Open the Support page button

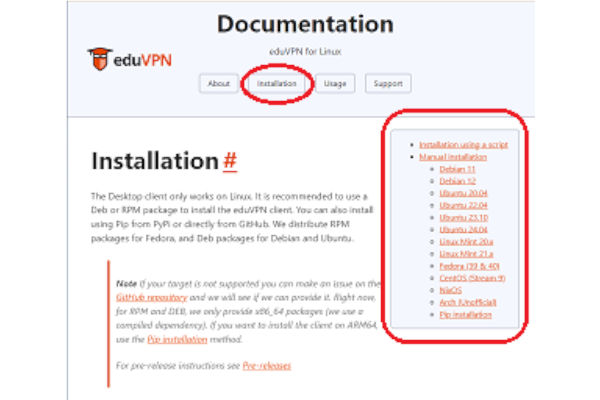pyautogui.click(x=387, y=84)
